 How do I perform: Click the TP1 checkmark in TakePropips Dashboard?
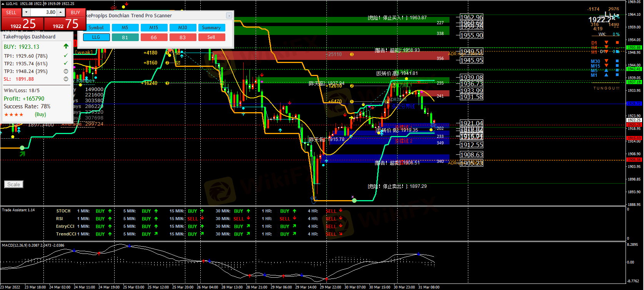(66, 56)
